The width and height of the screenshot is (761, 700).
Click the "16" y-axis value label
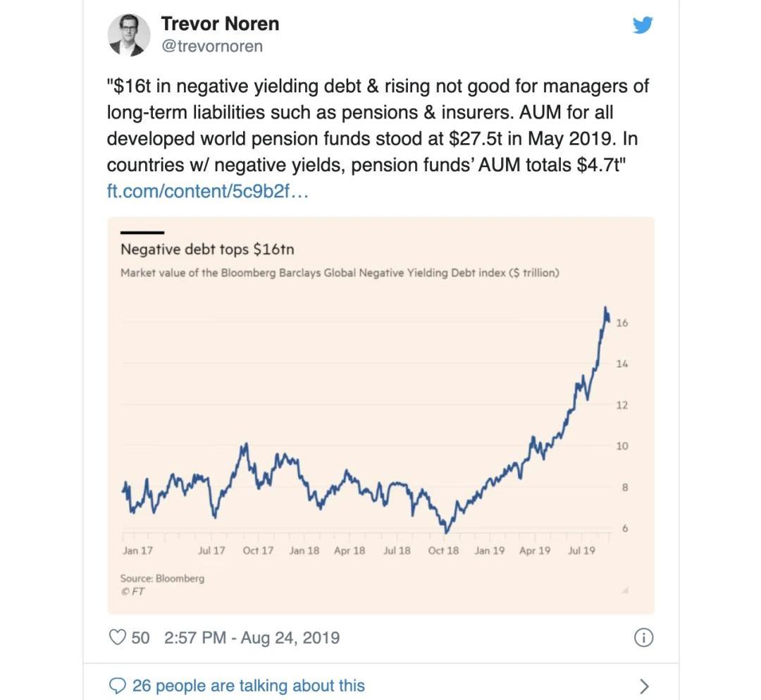[x=621, y=323]
